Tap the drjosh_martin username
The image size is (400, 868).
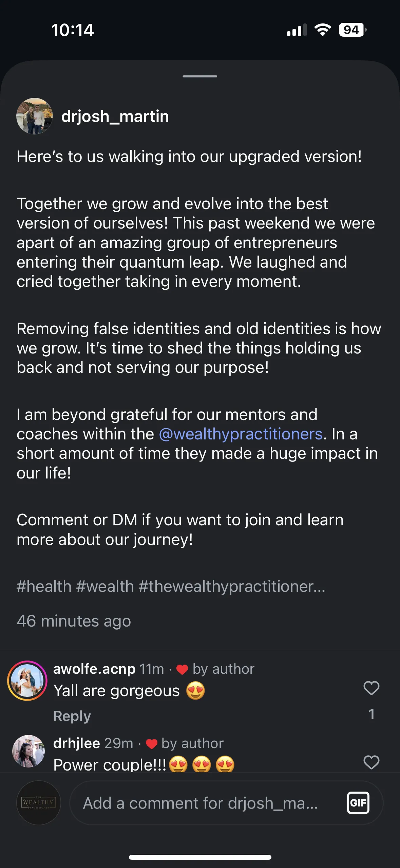(x=115, y=116)
